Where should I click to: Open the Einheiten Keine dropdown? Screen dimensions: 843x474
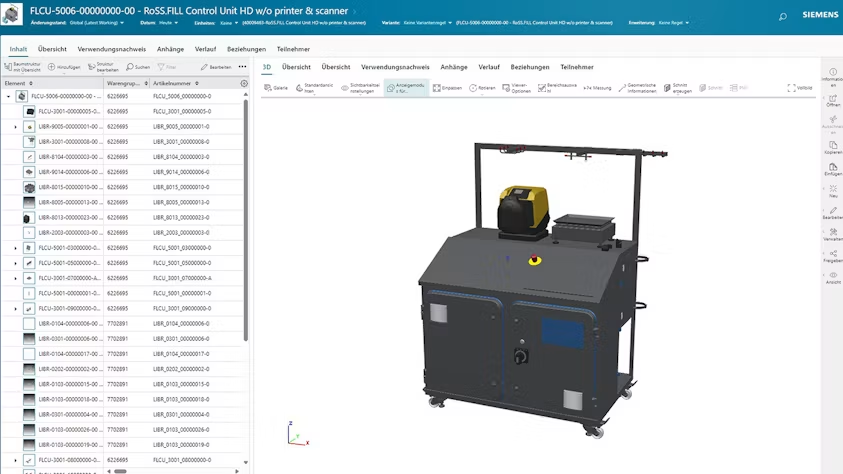229,23
